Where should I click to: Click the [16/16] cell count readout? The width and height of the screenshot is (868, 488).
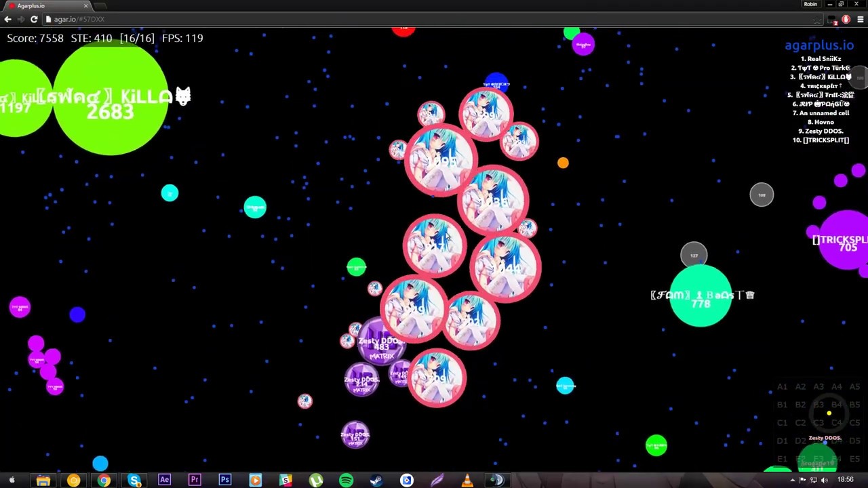click(137, 39)
